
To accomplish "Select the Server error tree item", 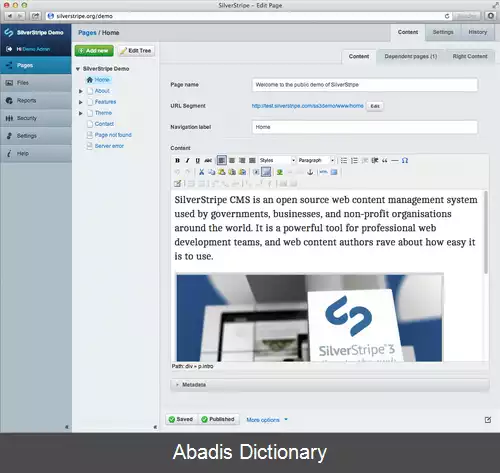I will pos(109,146).
